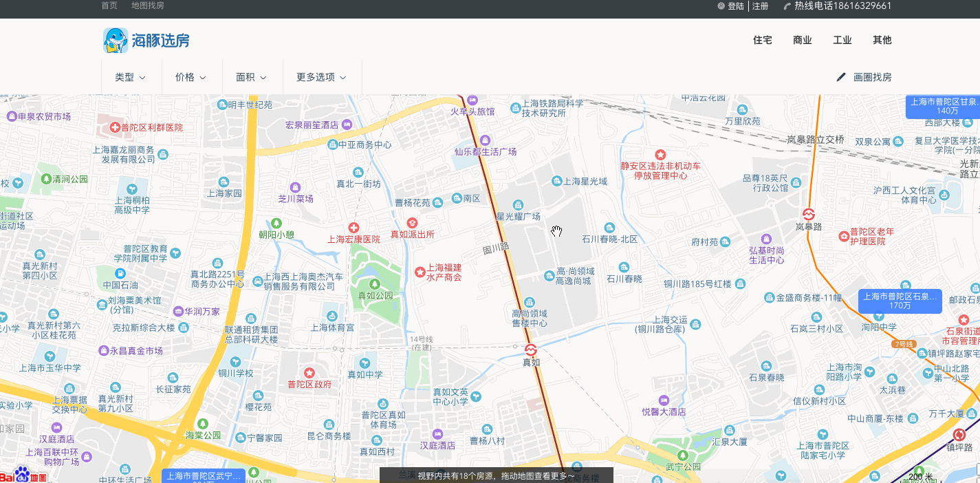The image size is (980, 483).
Task: Click the Baidu map logo
Action: [x=23, y=475]
